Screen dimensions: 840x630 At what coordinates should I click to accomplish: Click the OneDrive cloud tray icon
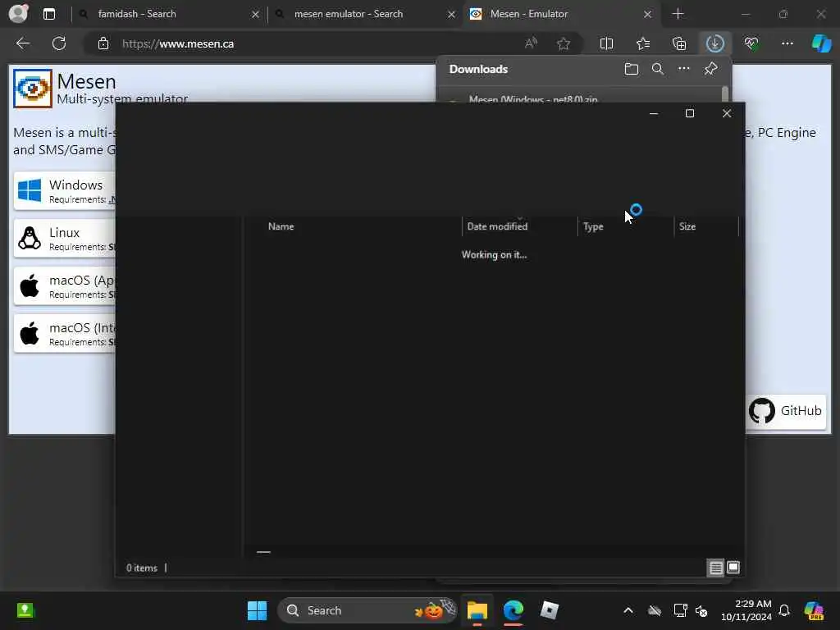click(655, 610)
